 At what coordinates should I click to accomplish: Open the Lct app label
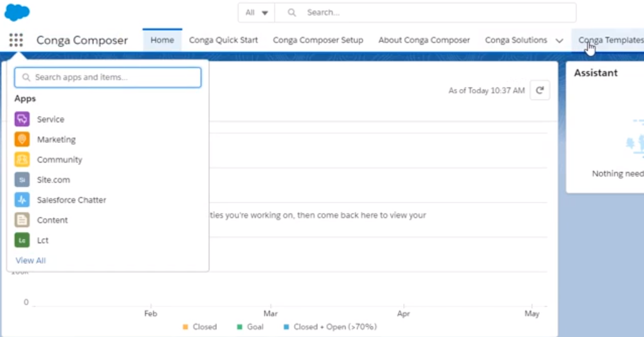[x=43, y=240]
